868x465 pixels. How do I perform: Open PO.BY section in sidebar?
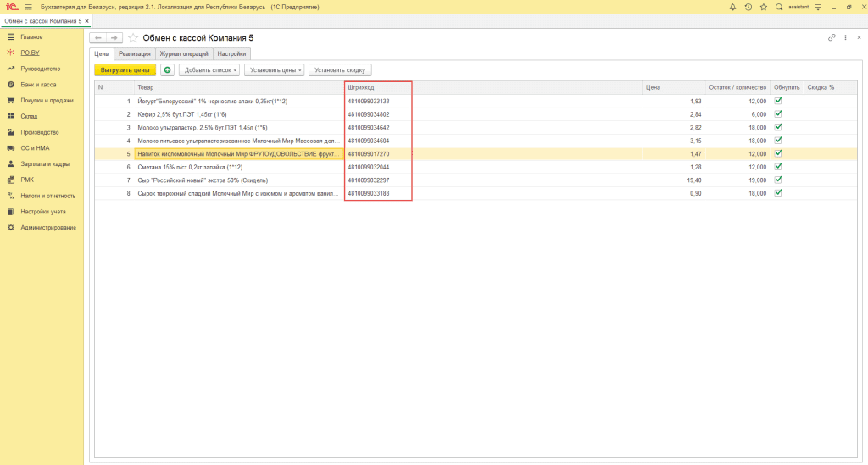pyautogui.click(x=30, y=53)
